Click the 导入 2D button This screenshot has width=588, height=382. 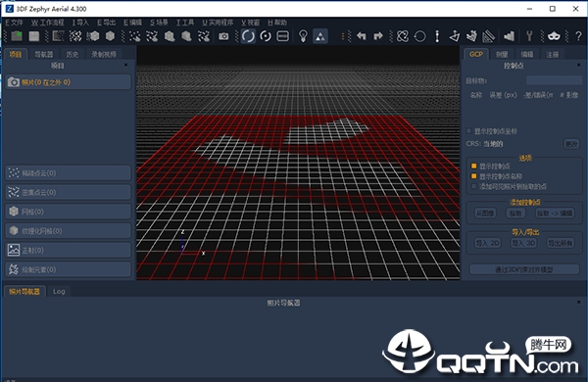point(487,243)
